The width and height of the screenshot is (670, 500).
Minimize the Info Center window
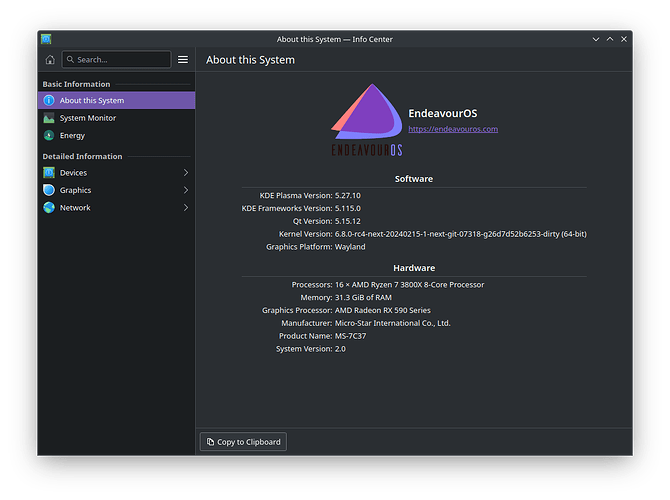pyautogui.click(x=596, y=39)
